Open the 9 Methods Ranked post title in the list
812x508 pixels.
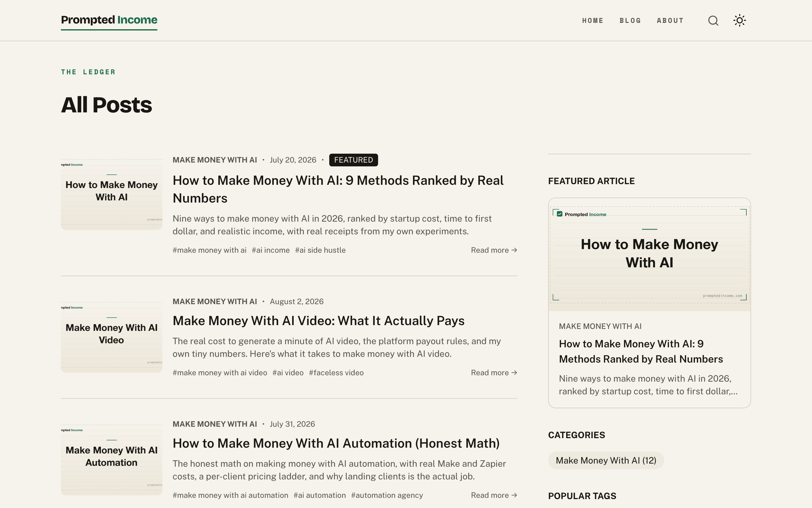(x=338, y=189)
